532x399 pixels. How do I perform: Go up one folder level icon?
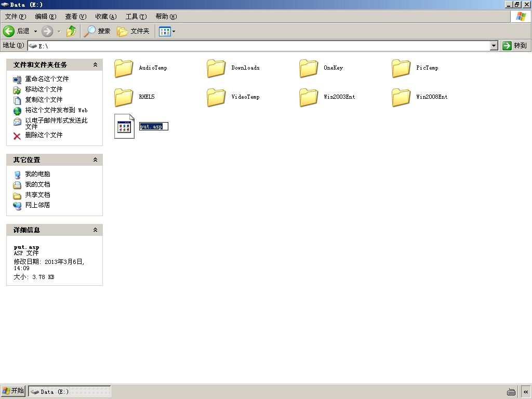(x=71, y=31)
